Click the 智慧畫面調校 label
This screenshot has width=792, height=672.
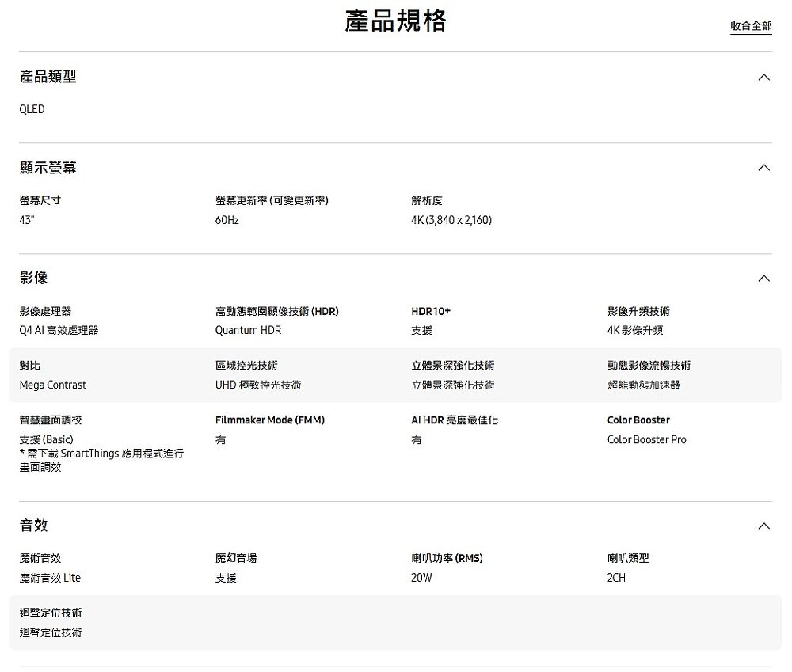click(x=51, y=420)
